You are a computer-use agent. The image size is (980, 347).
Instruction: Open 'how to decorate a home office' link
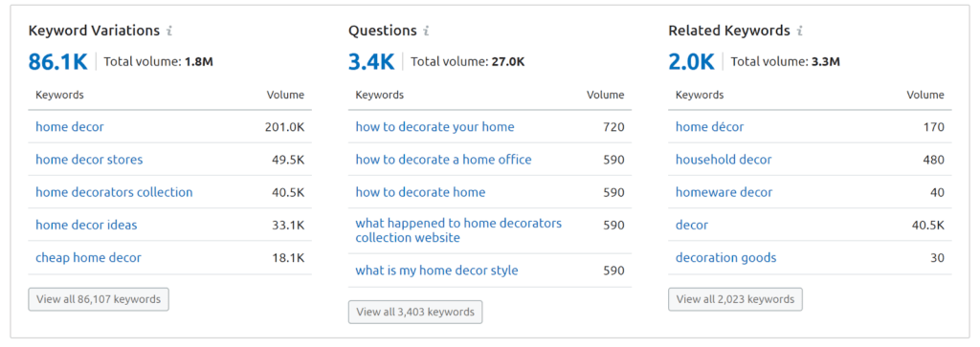coord(444,160)
